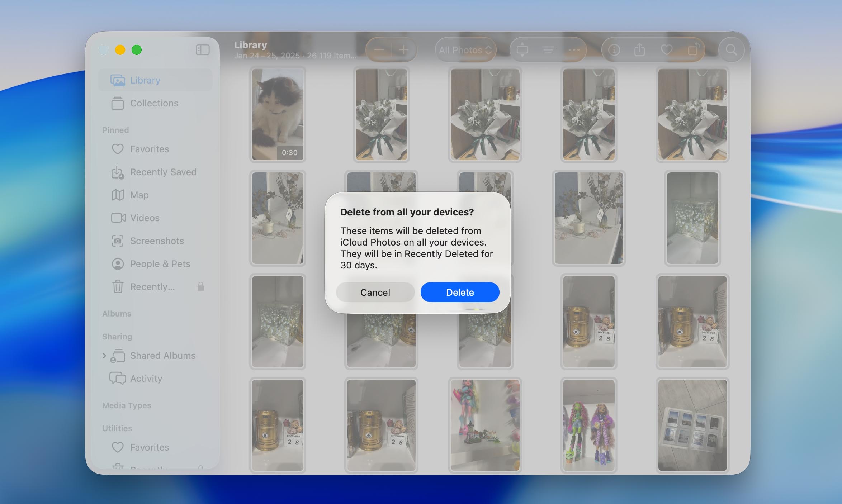Confirm deletion with the Delete button
The height and width of the screenshot is (504, 842).
(x=460, y=292)
